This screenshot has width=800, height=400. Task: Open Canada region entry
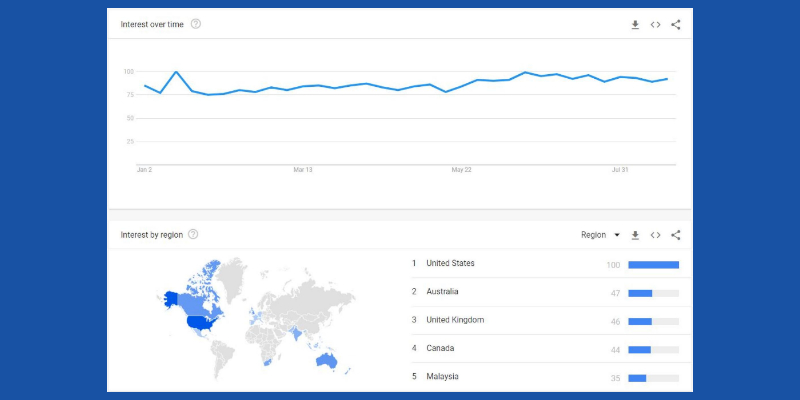click(440, 348)
